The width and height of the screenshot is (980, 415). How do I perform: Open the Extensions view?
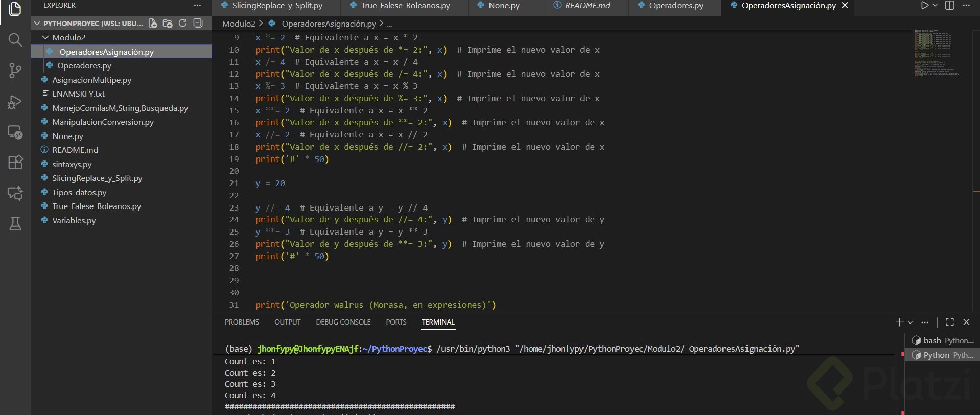point(15,163)
